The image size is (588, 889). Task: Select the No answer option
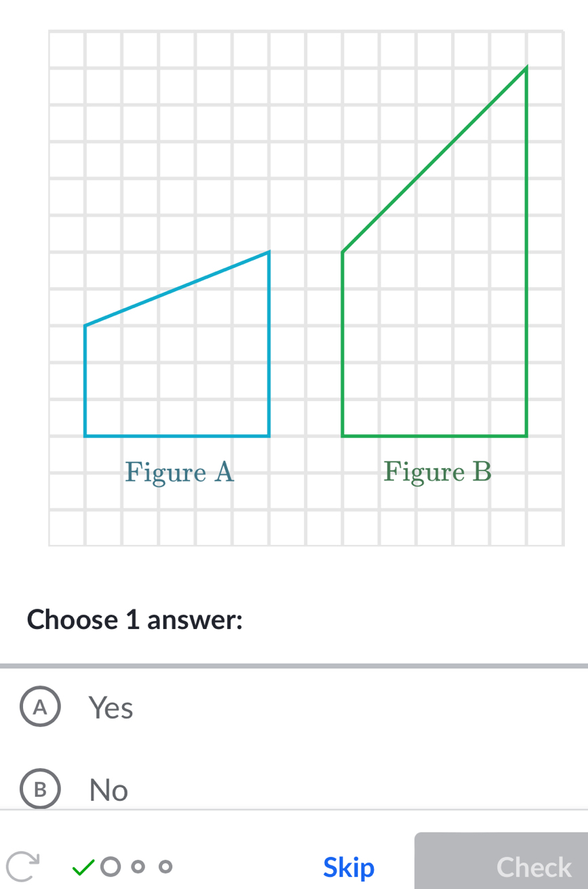(108, 789)
